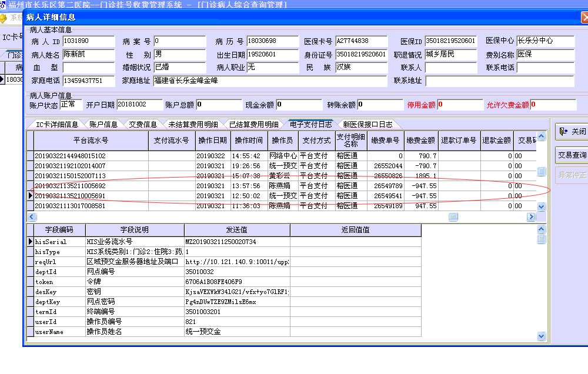
Task: Click the 交易查询 button
Action: click(572, 155)
